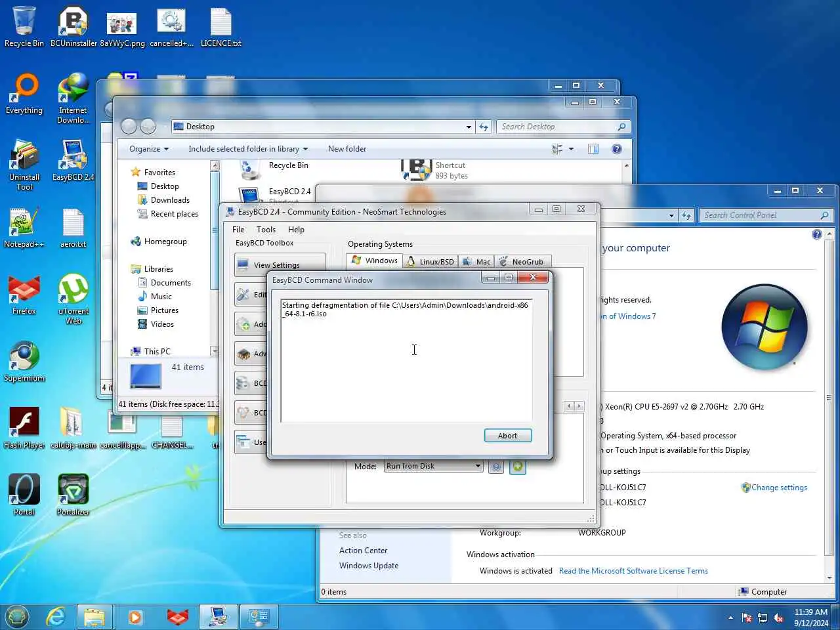This screenshot has width=840, height=630.
Task: Open the change view options dropdown arrow
Action: coord(571,149)
